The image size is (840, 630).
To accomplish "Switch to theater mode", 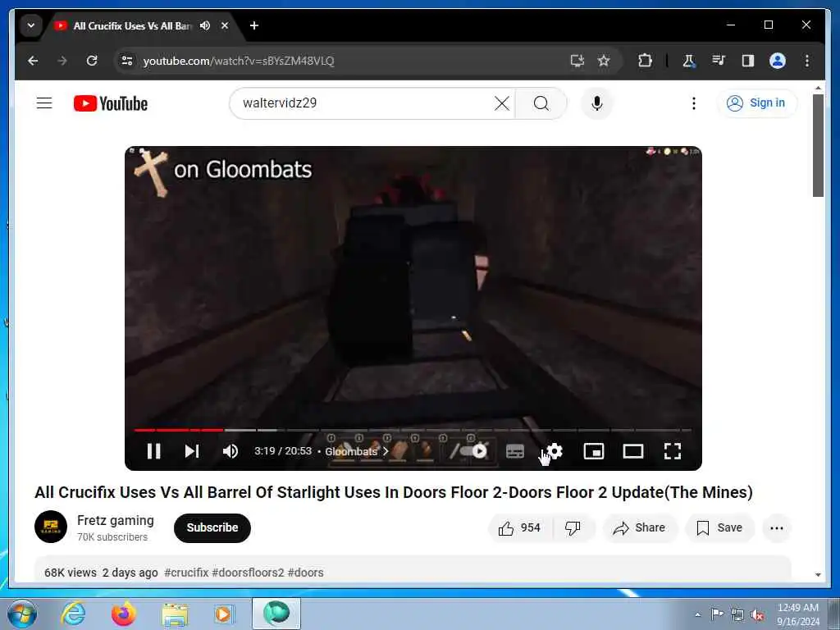I will tap(633, 451).
